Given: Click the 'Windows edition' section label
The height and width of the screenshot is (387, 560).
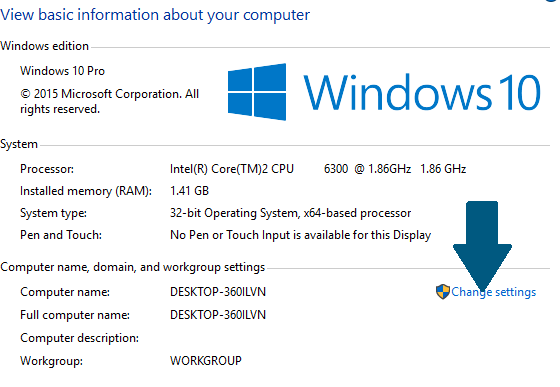Looking at the screenshot, I should click(44, 46).
